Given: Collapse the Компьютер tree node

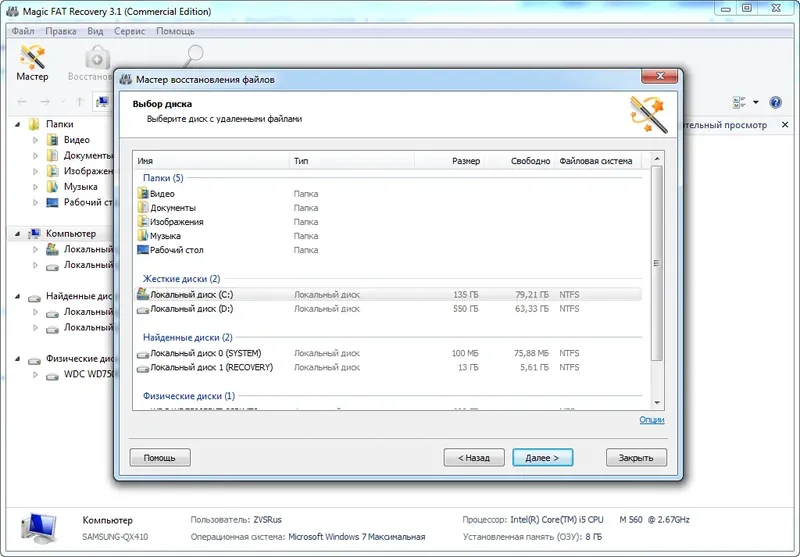Looking at the screenshot, I should [17, 234].
